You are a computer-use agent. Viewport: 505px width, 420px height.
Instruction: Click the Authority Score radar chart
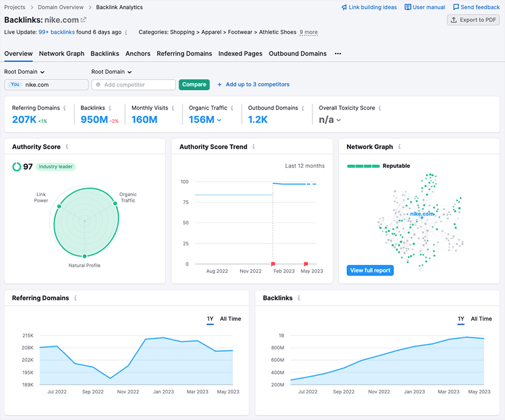pyautogui.click(x=85, y=222)
